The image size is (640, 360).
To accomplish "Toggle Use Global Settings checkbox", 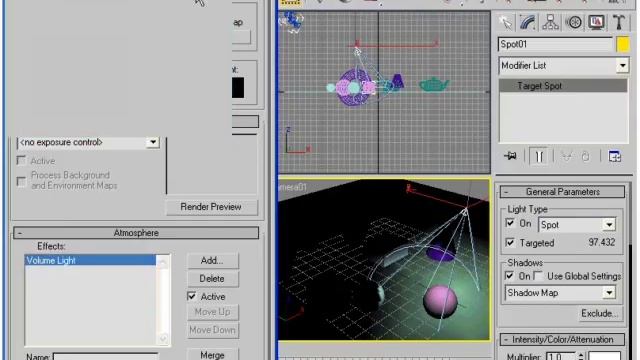I will pos(539,276).
